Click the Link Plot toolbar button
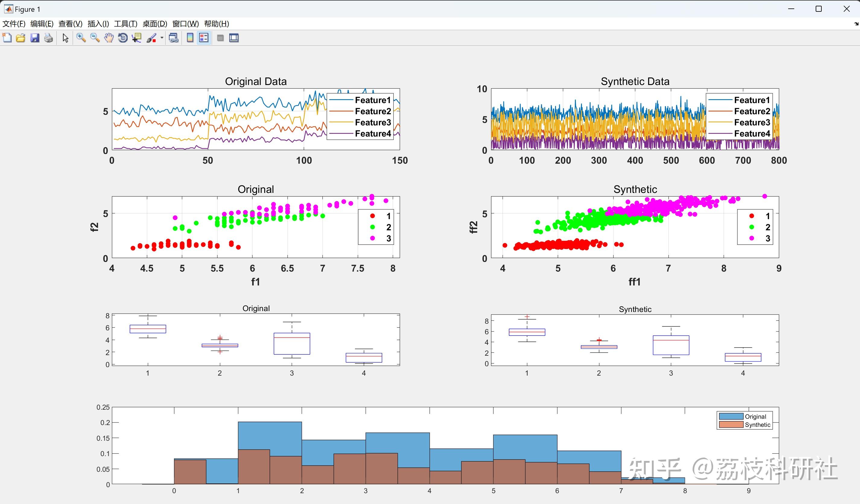860x504 pixels. pyautogui.click(x=174, y=38)
